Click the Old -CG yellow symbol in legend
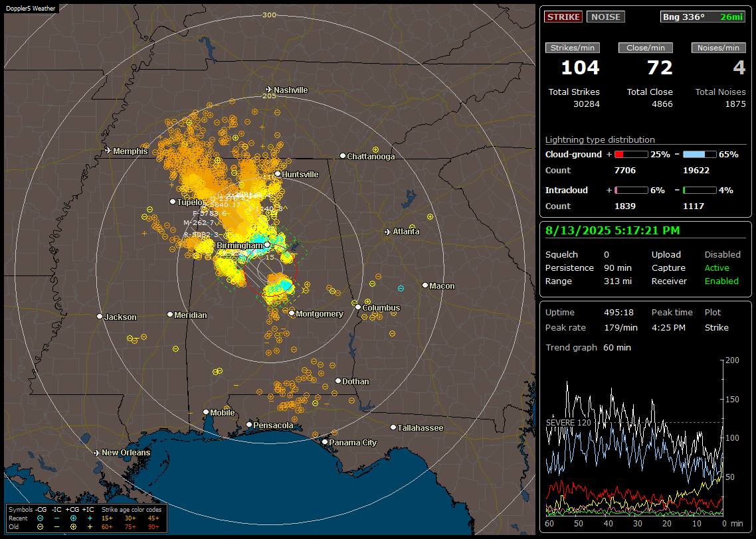This screenshot has width=756, height=539. [41, 527]
